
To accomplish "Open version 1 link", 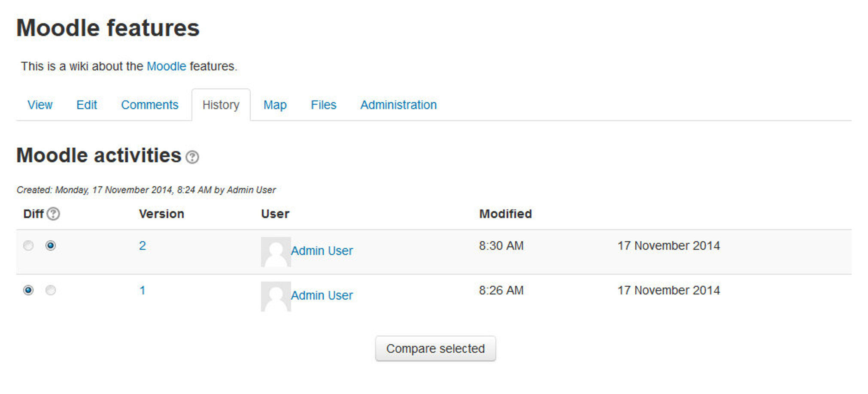I will [x=143, y=290].
